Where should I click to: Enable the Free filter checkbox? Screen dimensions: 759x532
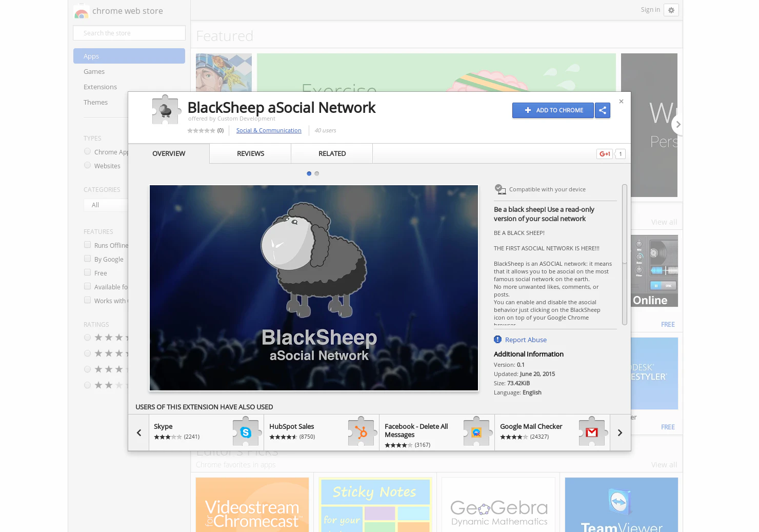[x=87, y=272]
